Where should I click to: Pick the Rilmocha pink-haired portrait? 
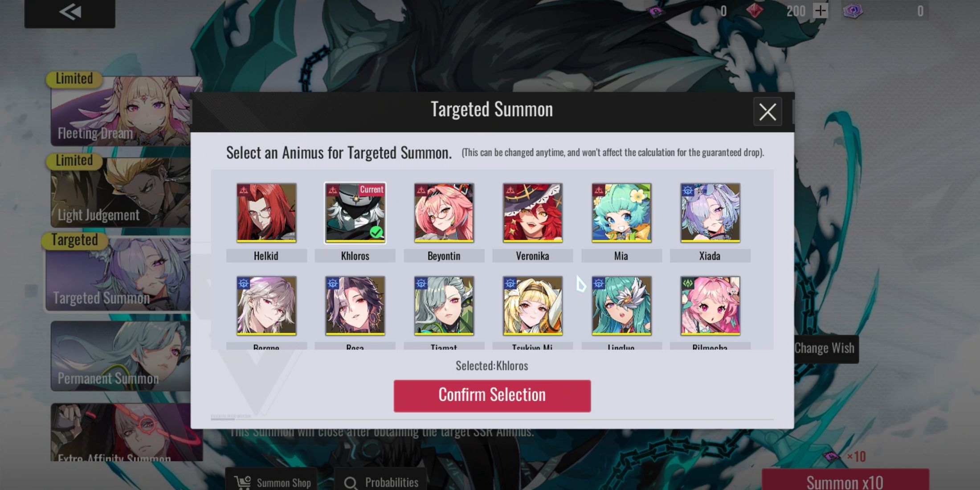(x=710, y=306)
